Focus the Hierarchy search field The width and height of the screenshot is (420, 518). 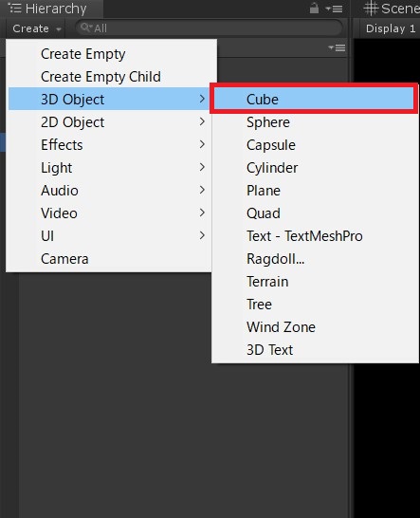209,28
